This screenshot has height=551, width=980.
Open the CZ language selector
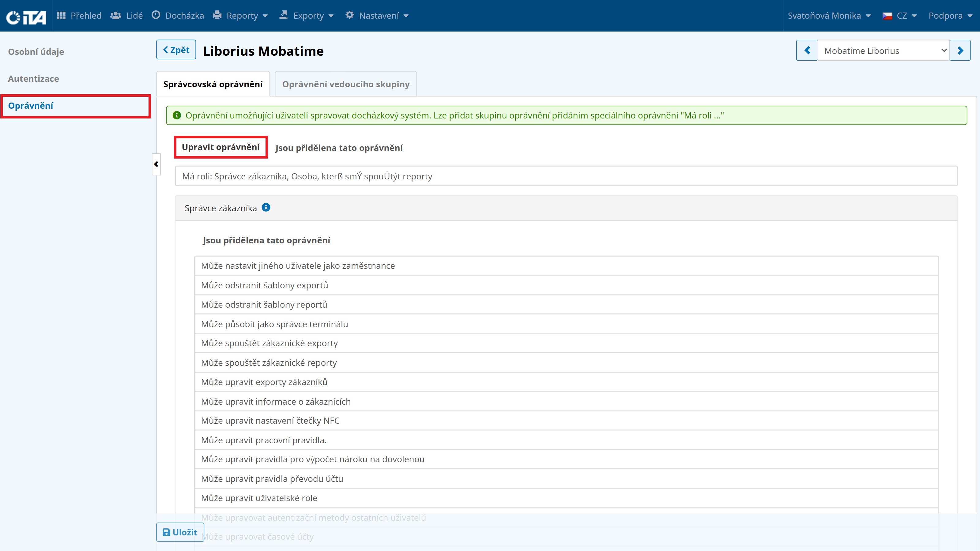point(900,16)
